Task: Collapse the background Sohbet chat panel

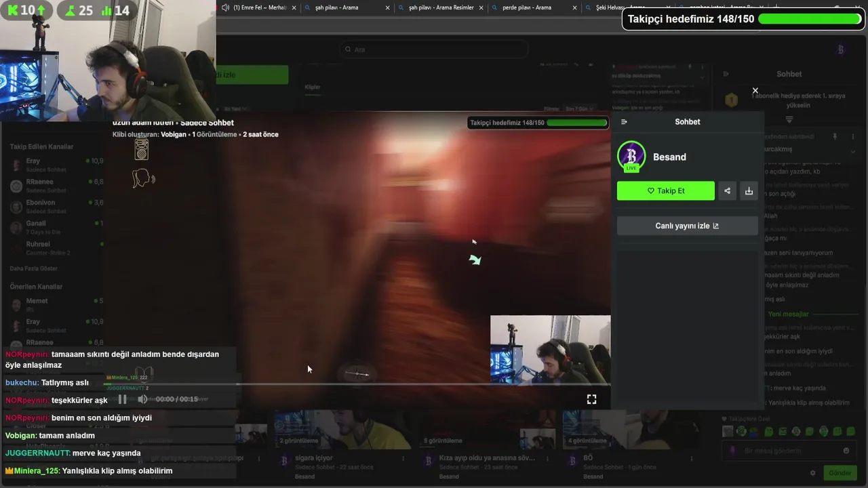Action: (726, 74)
